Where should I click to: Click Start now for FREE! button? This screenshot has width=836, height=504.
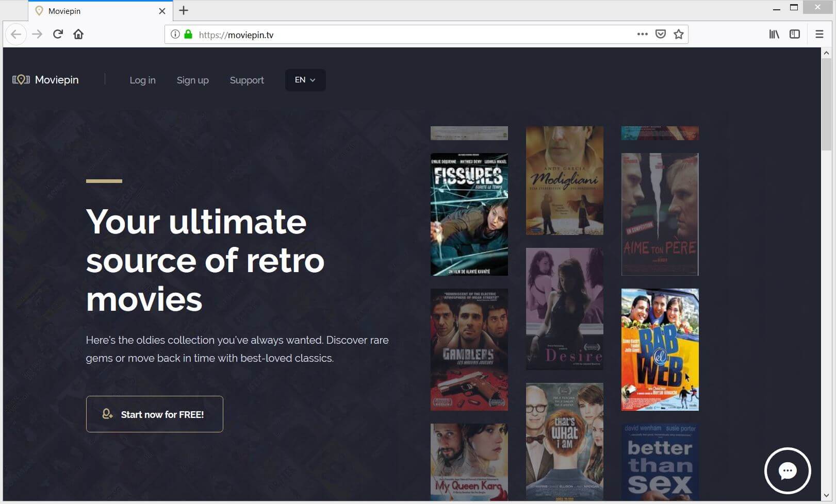point(155,414)
